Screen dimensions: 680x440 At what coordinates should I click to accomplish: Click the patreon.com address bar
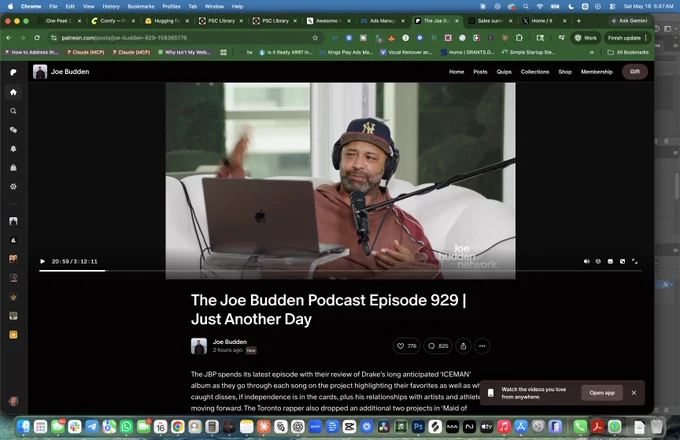point(186,38)
